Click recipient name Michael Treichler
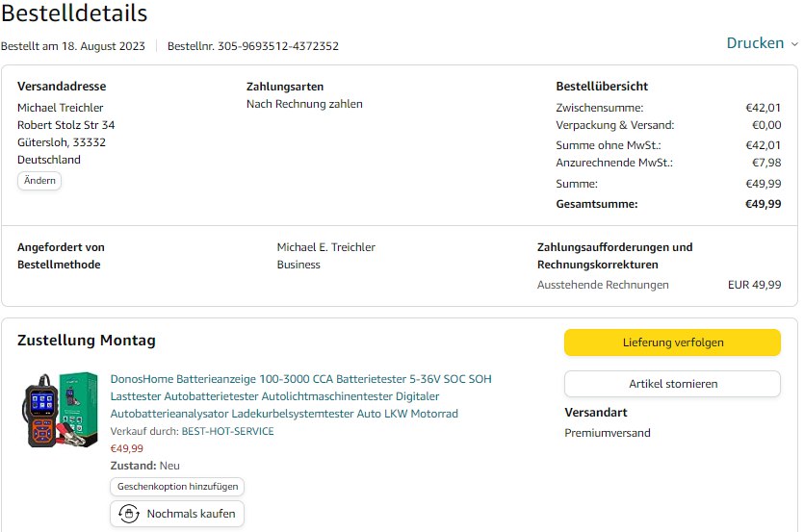 pyautogui.click(x=60, y=108)
